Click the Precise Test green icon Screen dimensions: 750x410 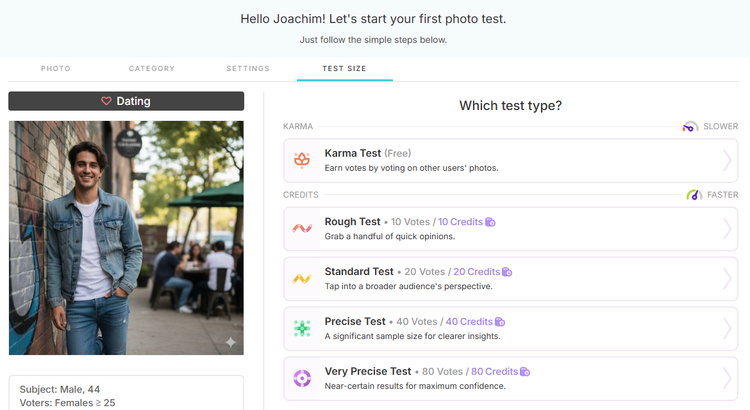point(302,328)
